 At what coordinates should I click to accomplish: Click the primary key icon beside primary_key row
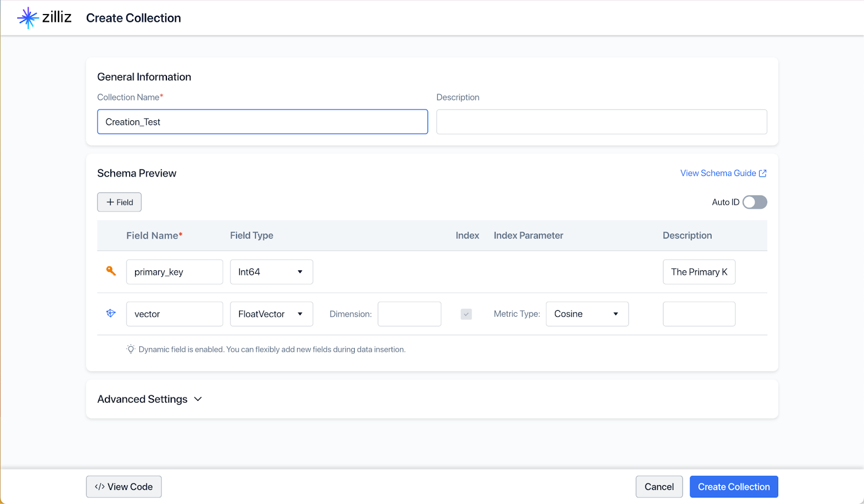111,271
